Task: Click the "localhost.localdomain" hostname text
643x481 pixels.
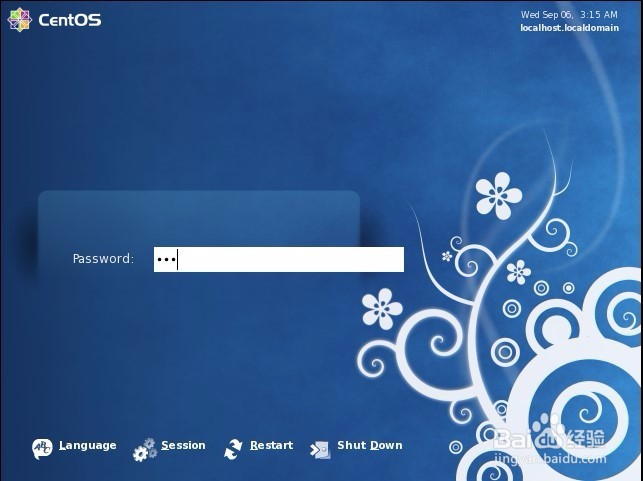Action: click(x=570, y=28)
